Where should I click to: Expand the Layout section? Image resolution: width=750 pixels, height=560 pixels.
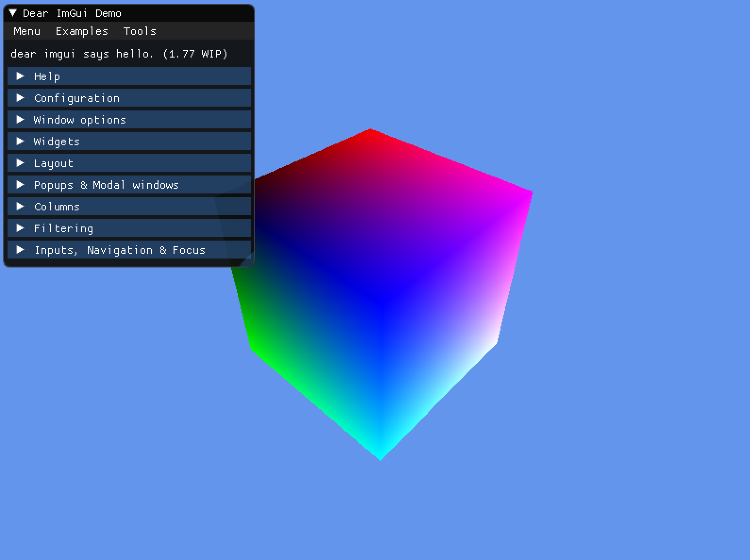tap(129, 163)
